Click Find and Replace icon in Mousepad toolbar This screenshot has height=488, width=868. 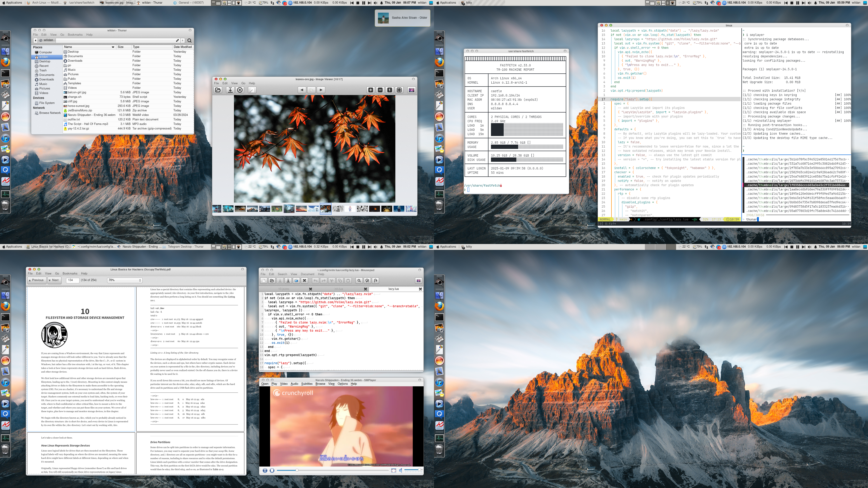pos(367,281)
